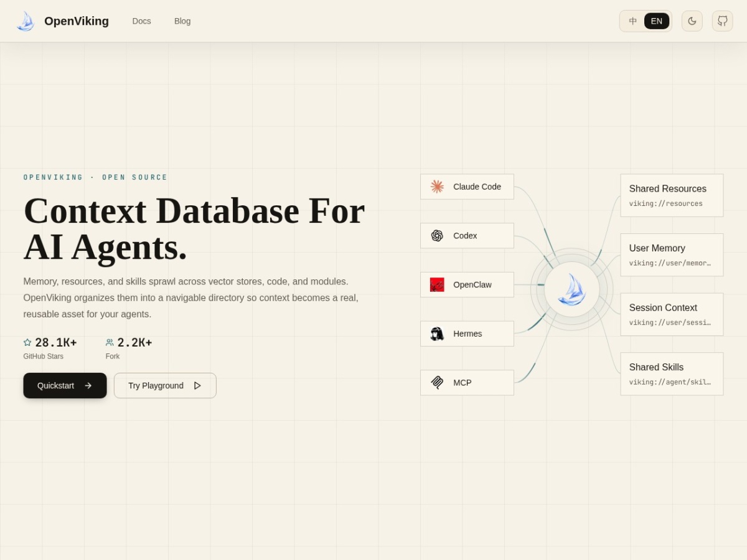
Task: Click the Fork people icon
Action: click(x=110, y=342)
